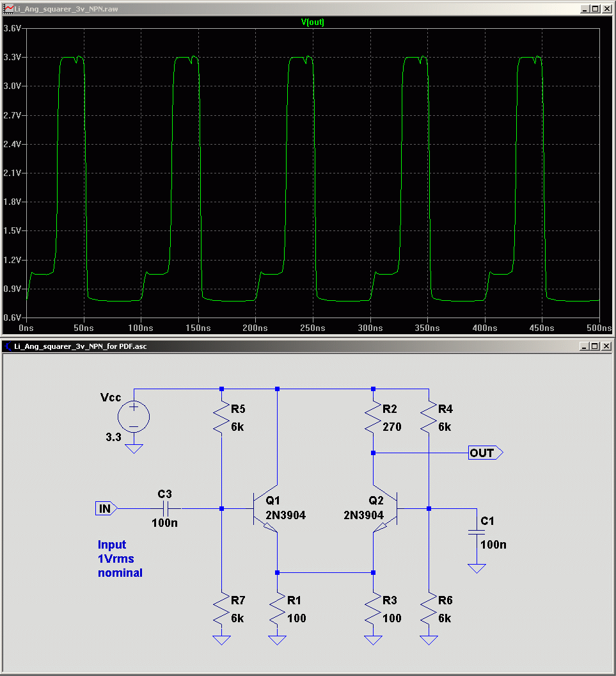Screen dimensions: 616x676
Task: Select the Vcc voltage source symbol
Action: coord(134,417)
